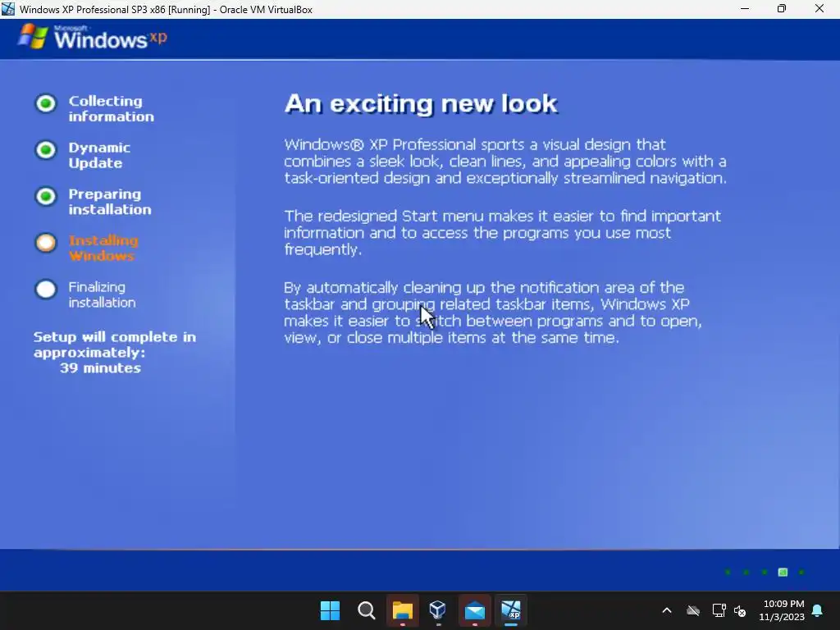Screen dimensions: 840x630
Task: Click the 'Dynamic Update' label
Action: (99, 155)
